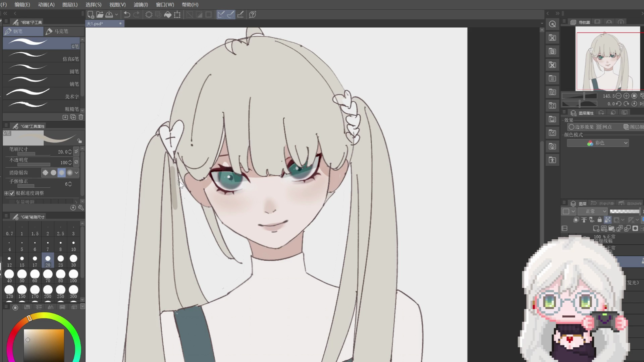Screen dimensions: 644x362
Task: Open the 滤镜(I) menu
Action: click(141, 5)
